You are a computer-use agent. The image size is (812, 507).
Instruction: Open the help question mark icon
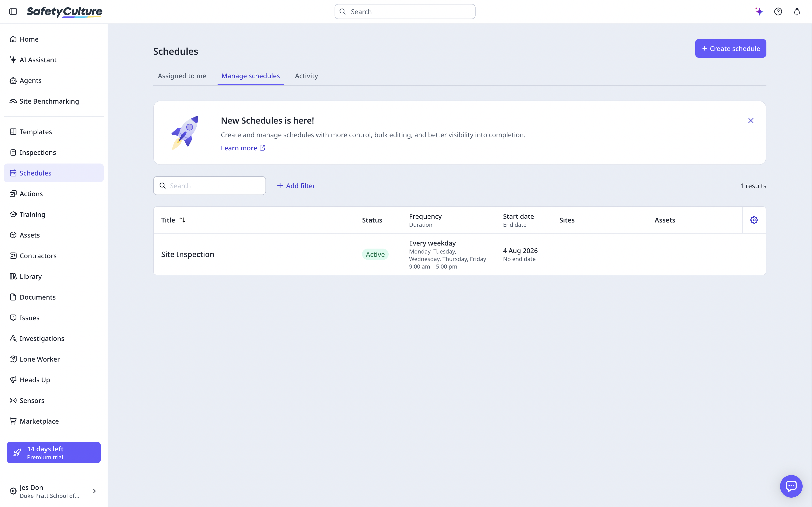(x=778, y=12)
